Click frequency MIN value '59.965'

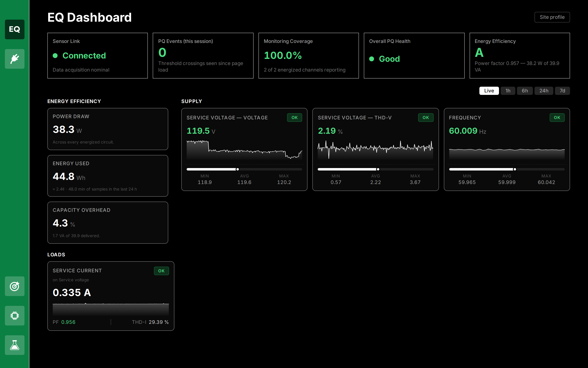[467, 182]
